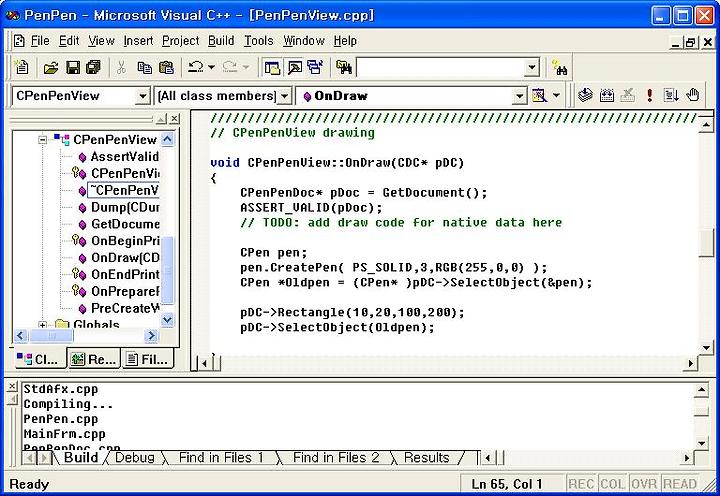Open the File menu
Image resolution: width=720 pixels, height=496 pixels.
click(40, 41)
